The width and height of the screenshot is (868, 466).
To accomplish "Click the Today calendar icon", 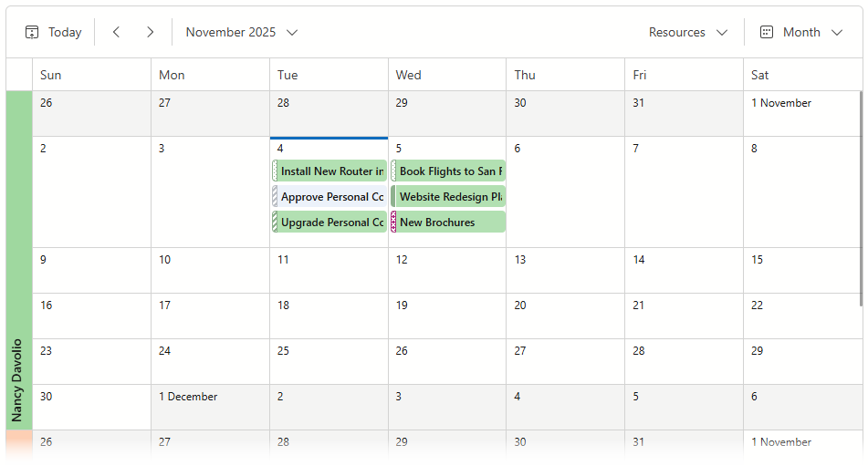I will click(32, 32).
